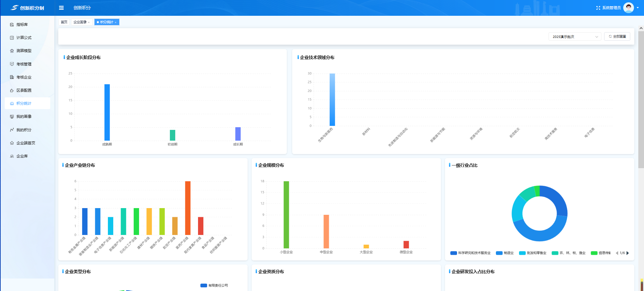Click the 指标库 sidebar icon
This screenshot has width=644, height=291.
12,25
